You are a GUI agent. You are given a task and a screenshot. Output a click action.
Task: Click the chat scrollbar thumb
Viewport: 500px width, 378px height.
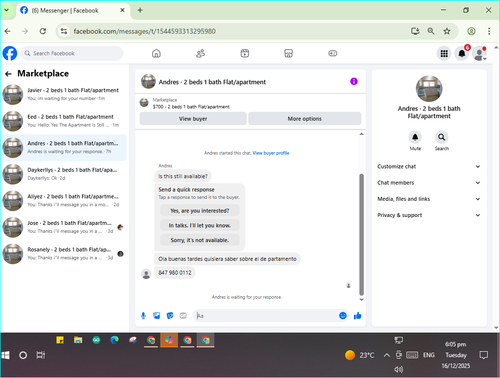pyautogui.click(x=361, y=235)
